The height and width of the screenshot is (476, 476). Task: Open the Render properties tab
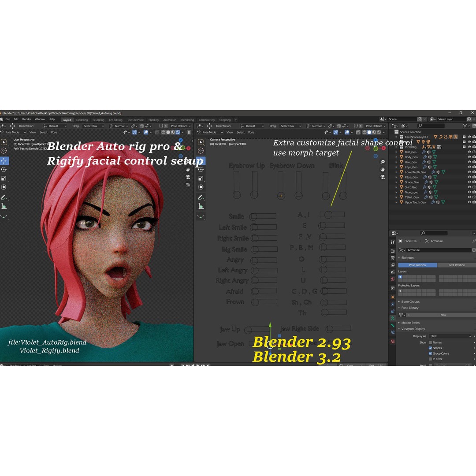click(393, 251)
